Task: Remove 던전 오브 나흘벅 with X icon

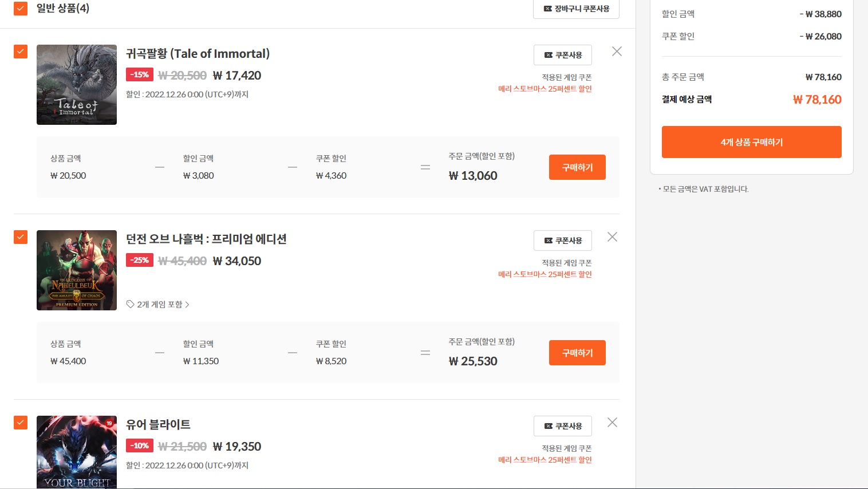Action: 612,237
